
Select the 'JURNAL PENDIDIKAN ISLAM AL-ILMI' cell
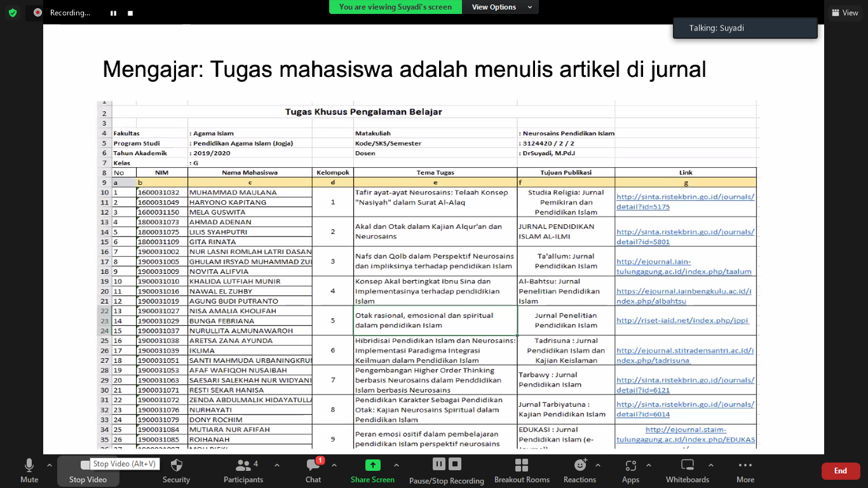[x=566, y=232]
